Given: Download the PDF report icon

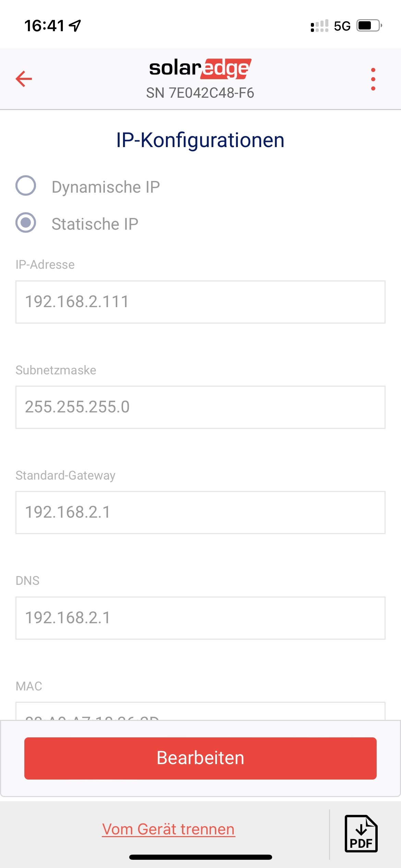Looking at the screenshot, I should click(361, 833).
